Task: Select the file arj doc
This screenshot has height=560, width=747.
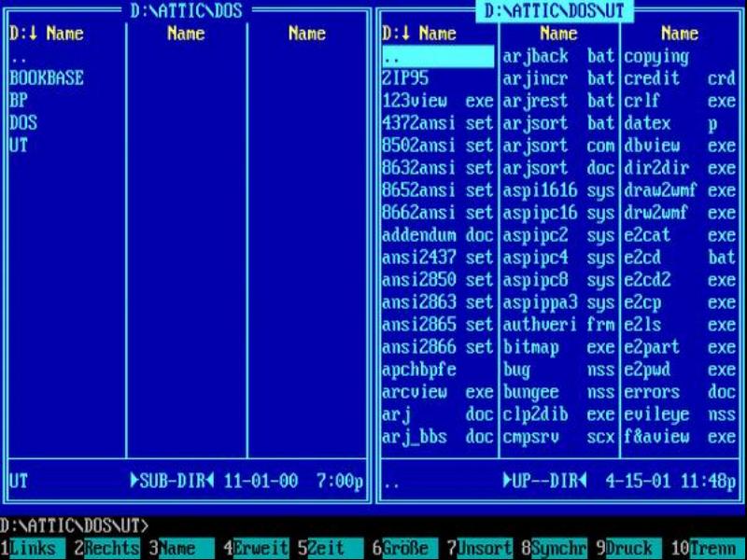Action: [x=438, y=413]
